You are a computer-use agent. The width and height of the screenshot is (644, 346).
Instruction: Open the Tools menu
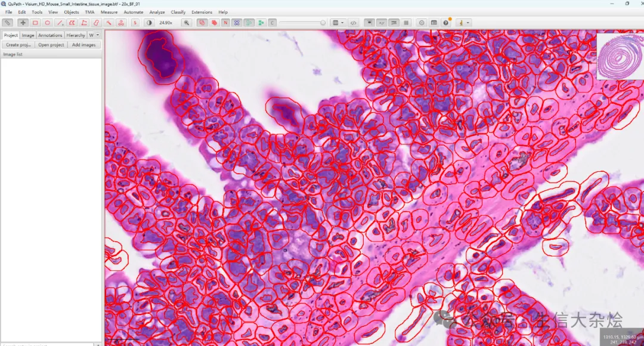pos(37,13)
